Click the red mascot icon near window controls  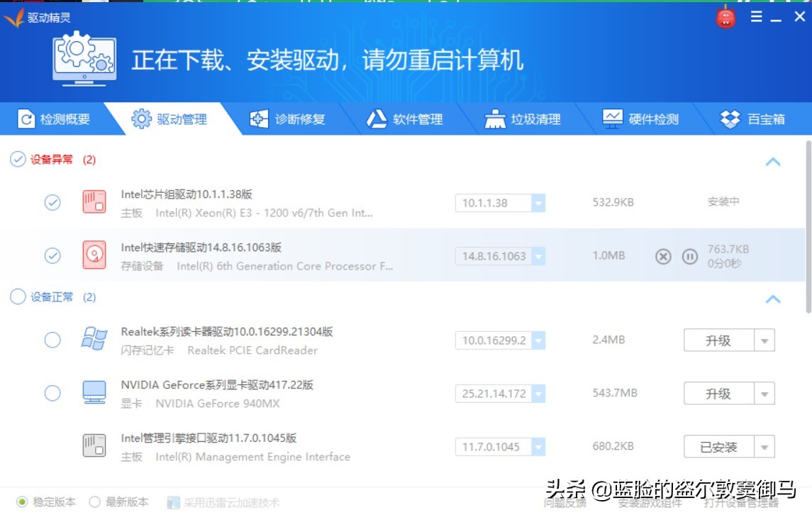[x=725, y=16]
